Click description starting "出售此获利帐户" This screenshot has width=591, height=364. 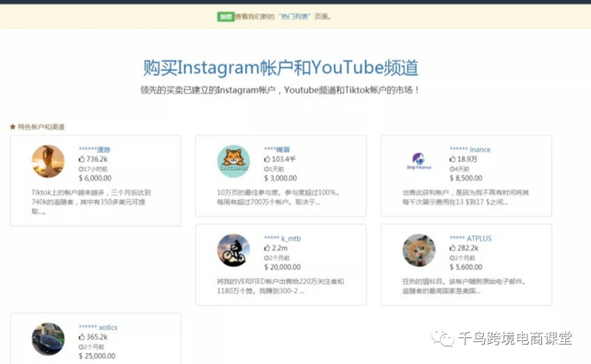click(x=466, y=197)
